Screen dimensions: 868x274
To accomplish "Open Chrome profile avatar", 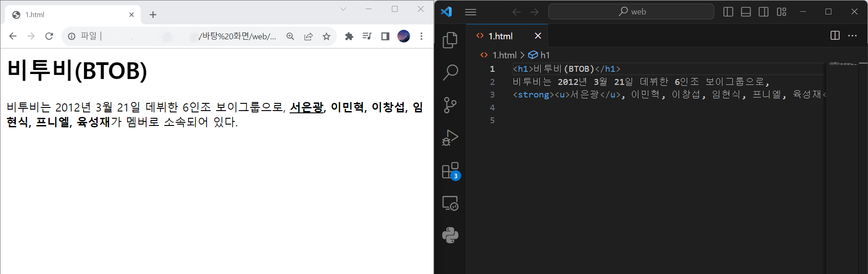I will coord(404,36).
